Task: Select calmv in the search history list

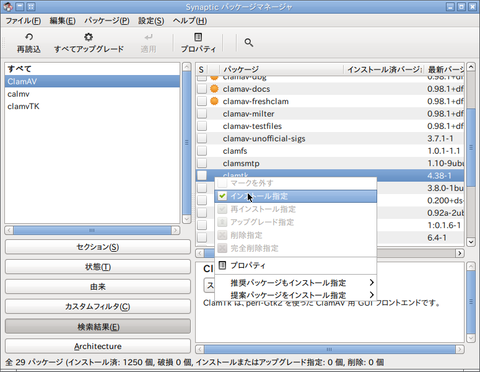Action: tap(92, 94)
